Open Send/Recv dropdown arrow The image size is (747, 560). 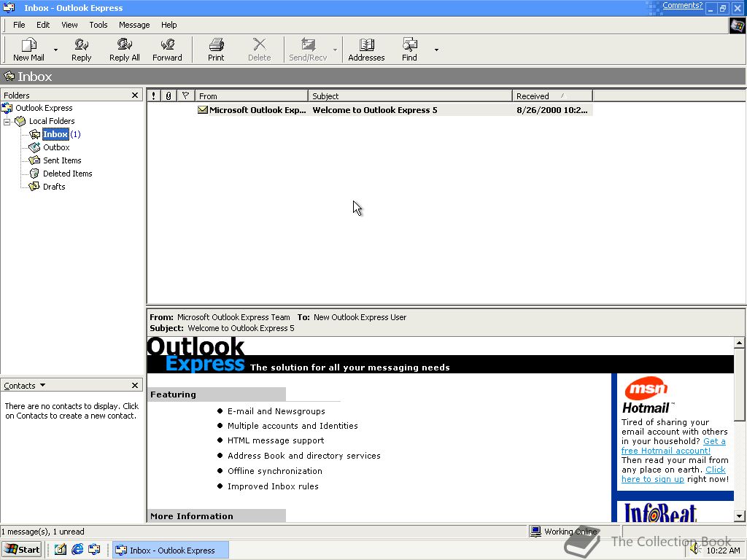pyautogui.click(x=335, y=50)
